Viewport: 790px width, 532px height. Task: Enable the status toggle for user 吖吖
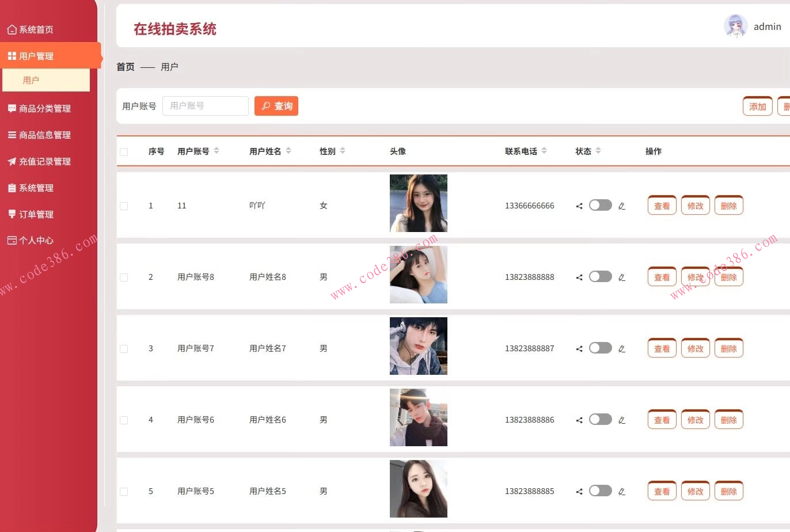[x=600, y=205]
